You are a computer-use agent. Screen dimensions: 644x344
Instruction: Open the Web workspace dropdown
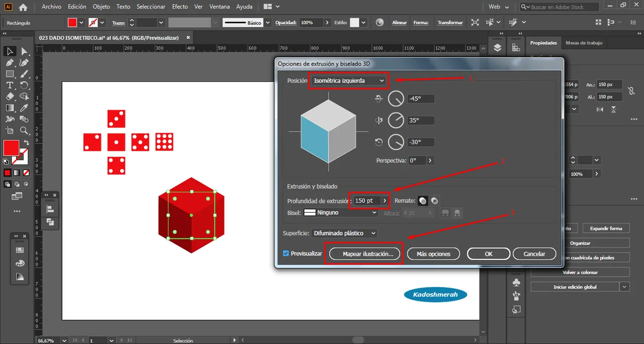tap(499, 7)
